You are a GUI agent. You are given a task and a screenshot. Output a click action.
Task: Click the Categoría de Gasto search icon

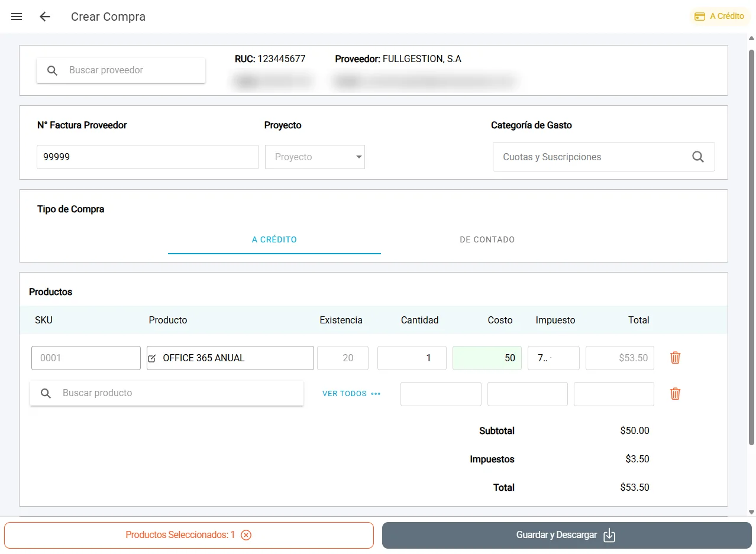[698, 157]
